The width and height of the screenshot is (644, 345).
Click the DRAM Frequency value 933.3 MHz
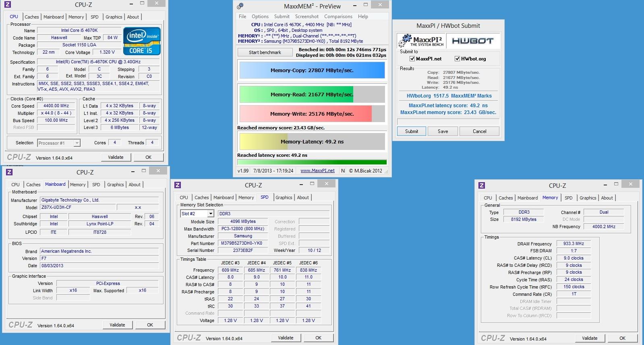[x=574, y=244]
